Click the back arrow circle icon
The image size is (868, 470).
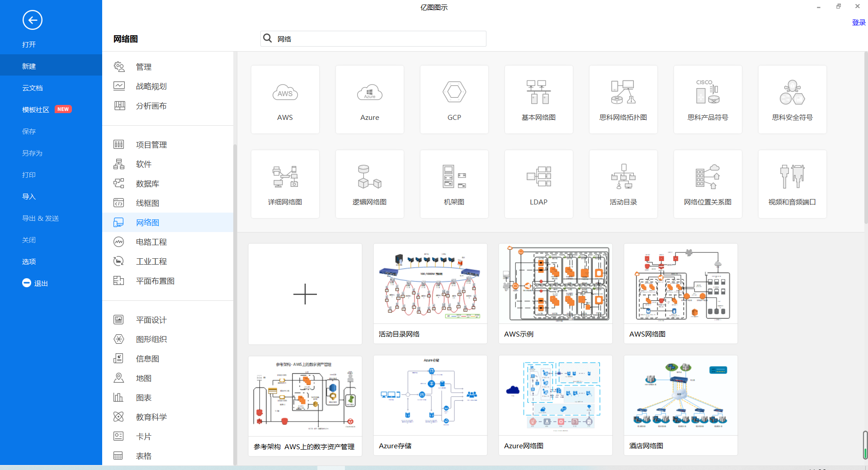[33, 20]
